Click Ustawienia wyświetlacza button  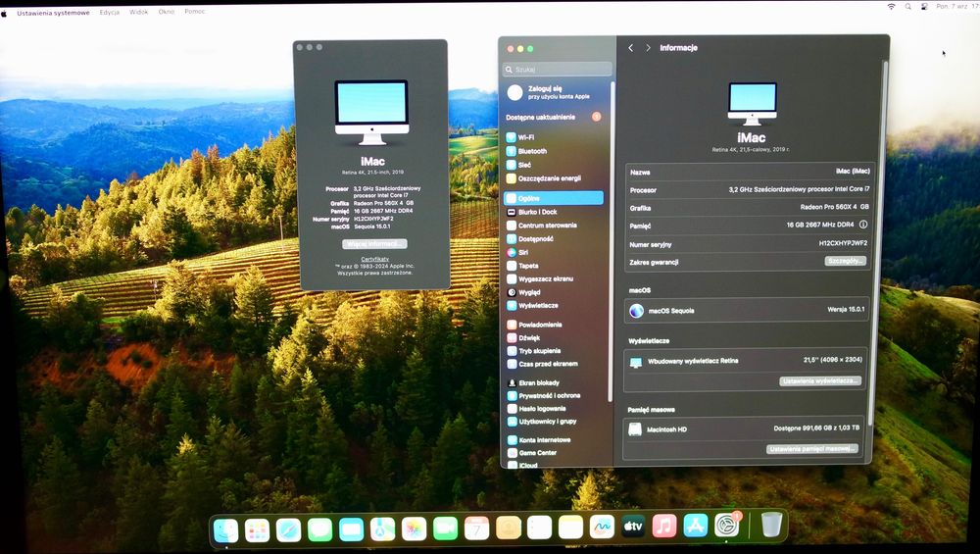point(820,380)
